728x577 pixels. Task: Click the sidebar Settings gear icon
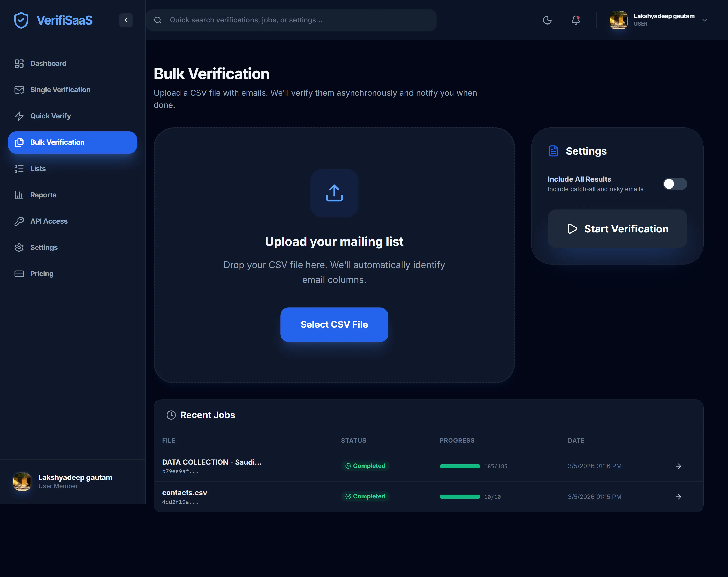coord(19,247)
